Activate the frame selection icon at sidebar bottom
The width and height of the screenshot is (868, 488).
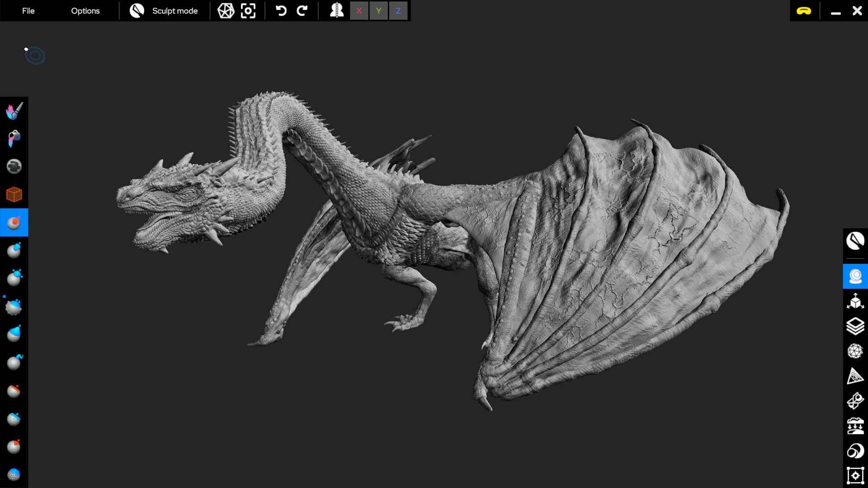coord(856,475)
